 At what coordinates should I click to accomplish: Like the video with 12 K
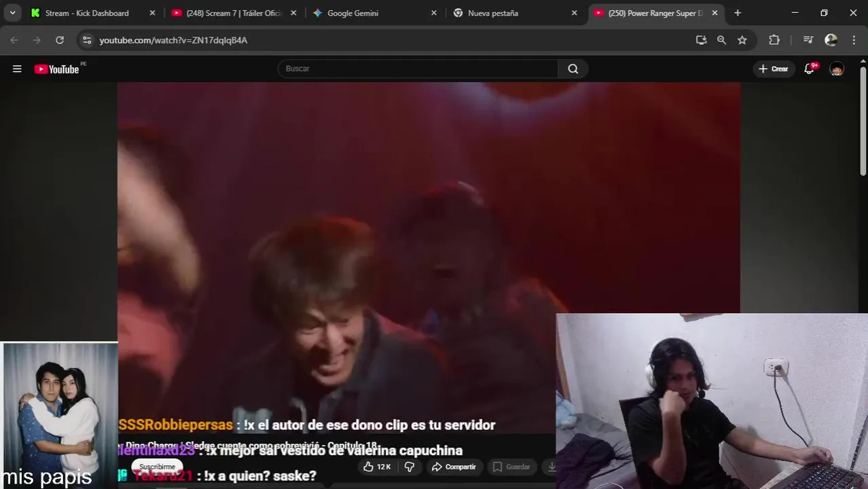(377, 467)
